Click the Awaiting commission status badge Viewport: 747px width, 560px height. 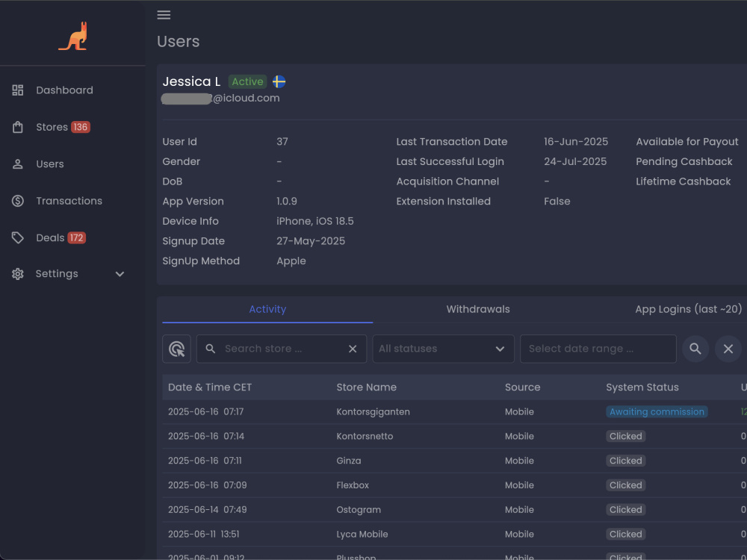657,412
